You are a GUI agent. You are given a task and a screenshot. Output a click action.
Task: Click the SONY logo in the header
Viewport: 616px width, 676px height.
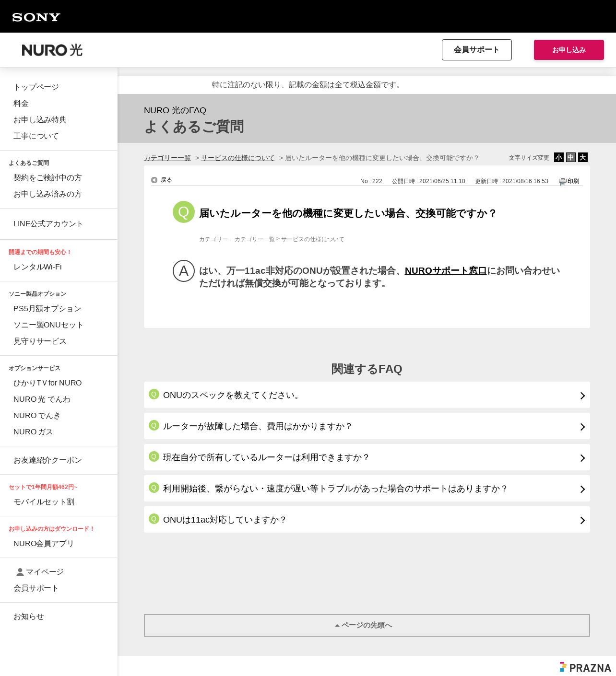coord(36,17)
